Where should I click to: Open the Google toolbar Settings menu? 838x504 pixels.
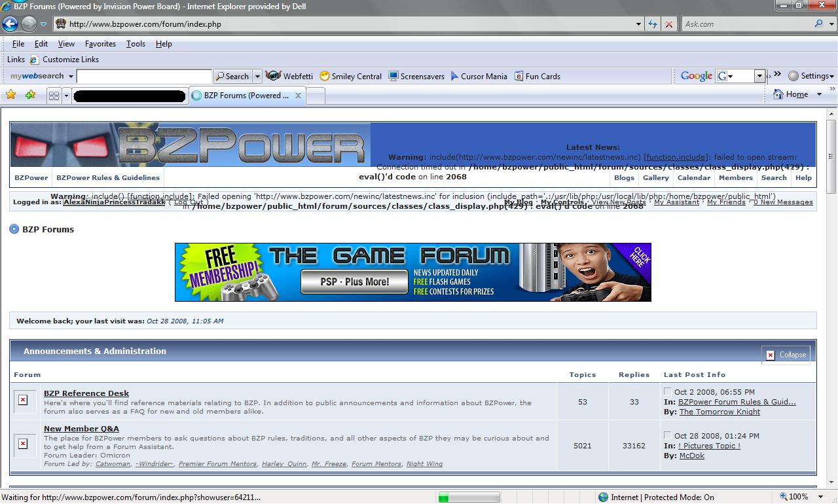click(811, 76)
